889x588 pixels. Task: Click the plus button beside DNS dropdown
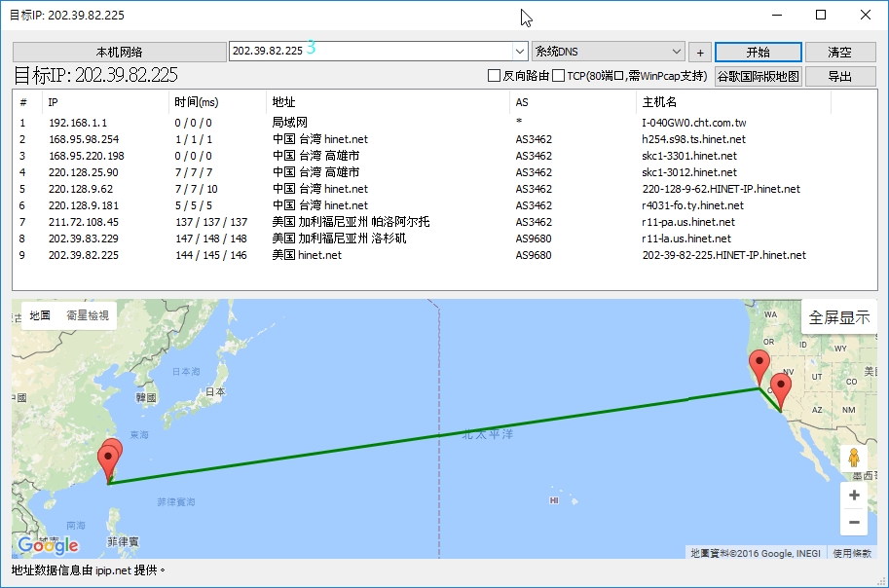tap(700, 52)
